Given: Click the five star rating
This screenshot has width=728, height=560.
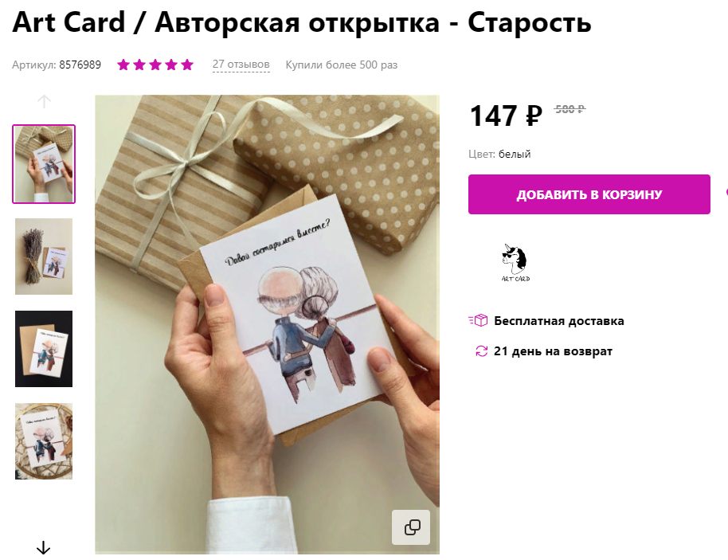Looking at the screenshot, I should pyautogui.click(x=155, y=65).
